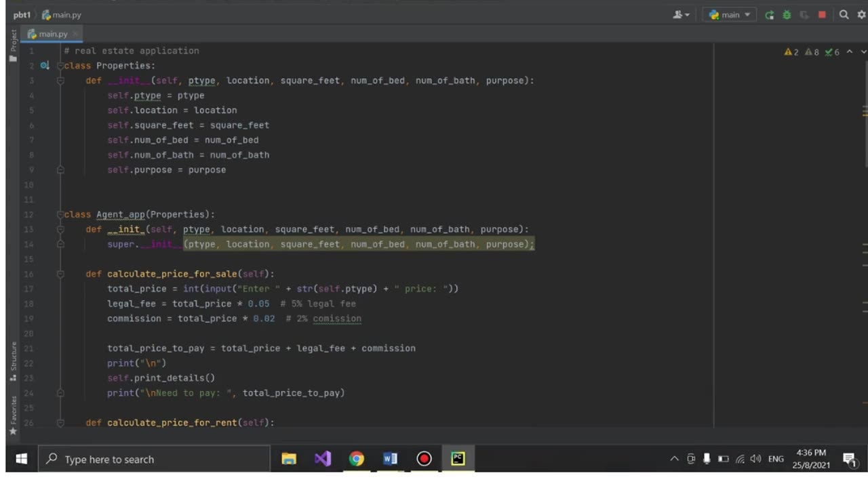Click the 'Properties' class name on line 2
This screenshot has width=868, height=488.
point(123,66)
